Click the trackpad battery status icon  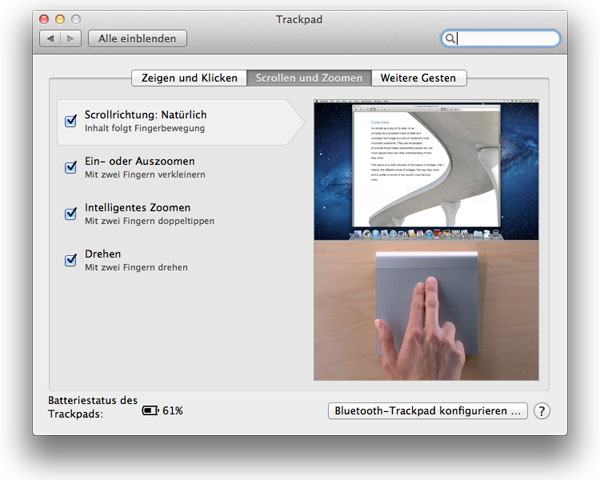click(150, 411)
